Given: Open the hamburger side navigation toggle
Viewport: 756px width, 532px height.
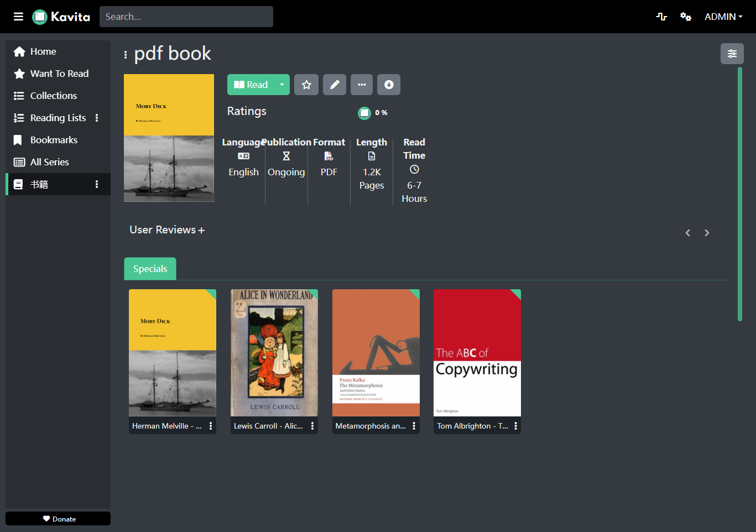Looking at the screenshot, I should click(x=18, y=17).
